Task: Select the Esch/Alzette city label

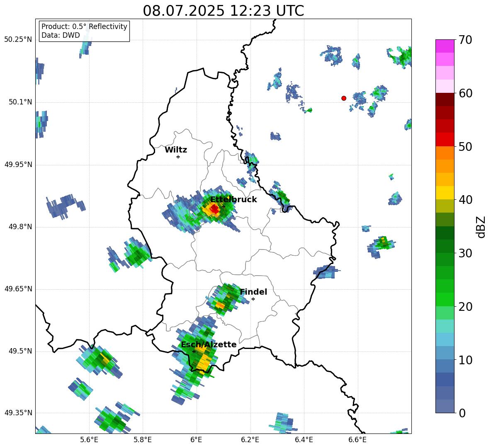Action: (209, 345)
